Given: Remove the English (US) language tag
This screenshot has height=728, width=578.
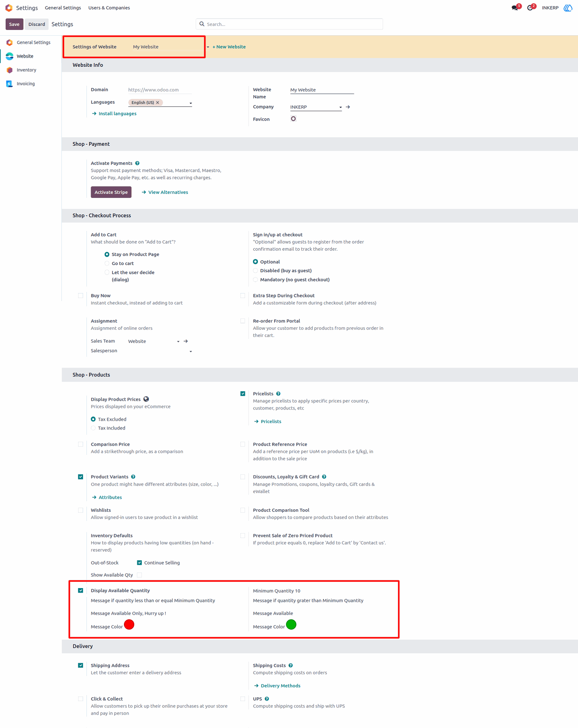Looking at the screenshot, I should point(158,102).
